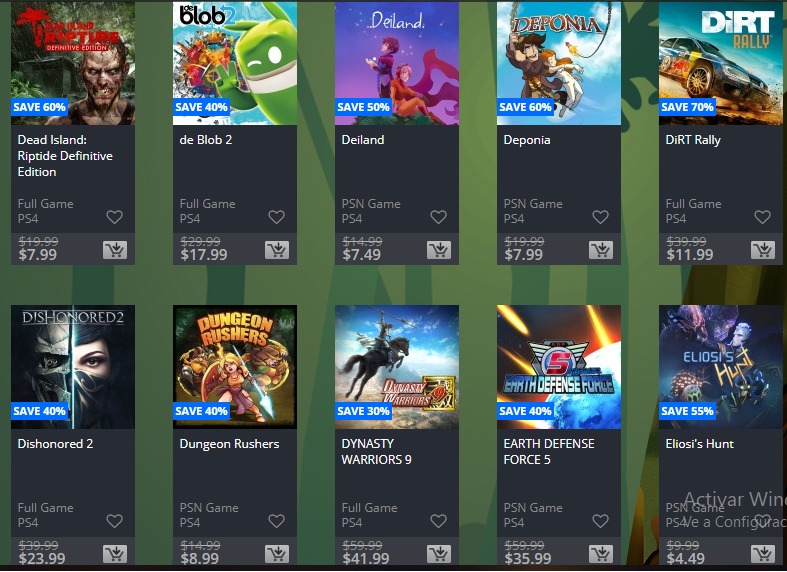Toggle wishlist heart for Deponia

coord(601,217)
